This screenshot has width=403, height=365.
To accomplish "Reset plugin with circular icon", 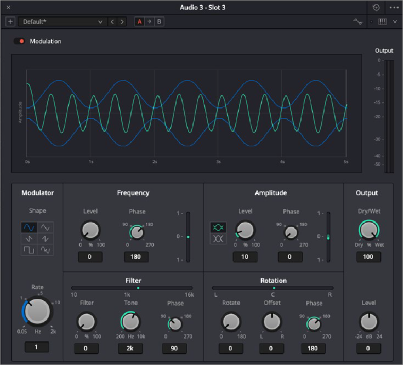I will 376,7.
